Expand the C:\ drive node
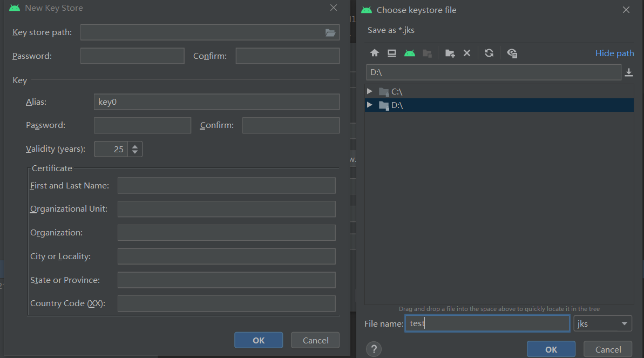Screen dimensions: 644x358 point(370,91)
